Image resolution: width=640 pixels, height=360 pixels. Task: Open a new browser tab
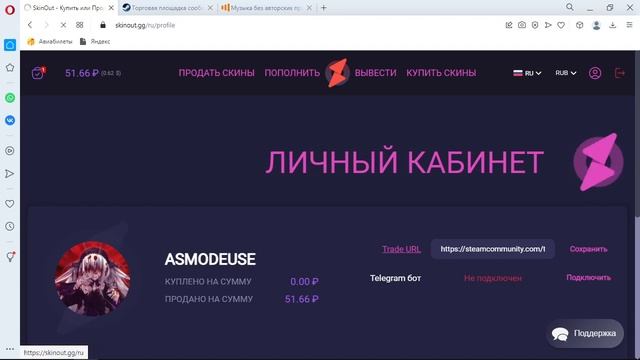point(324,8)
